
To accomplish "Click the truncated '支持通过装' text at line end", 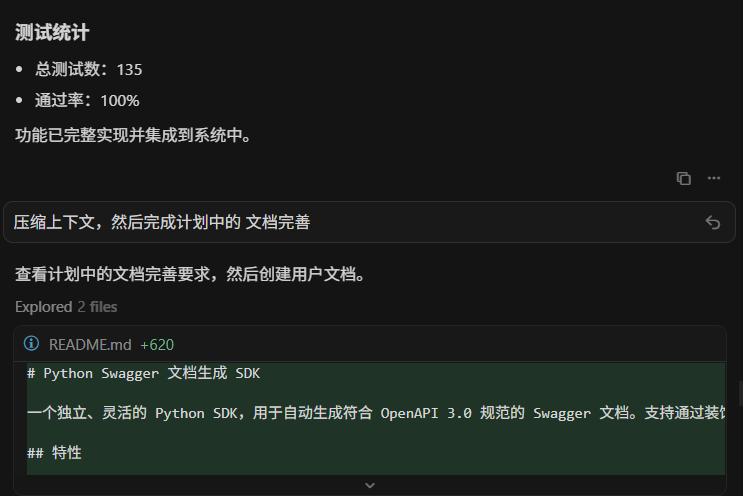I will 685,413.
